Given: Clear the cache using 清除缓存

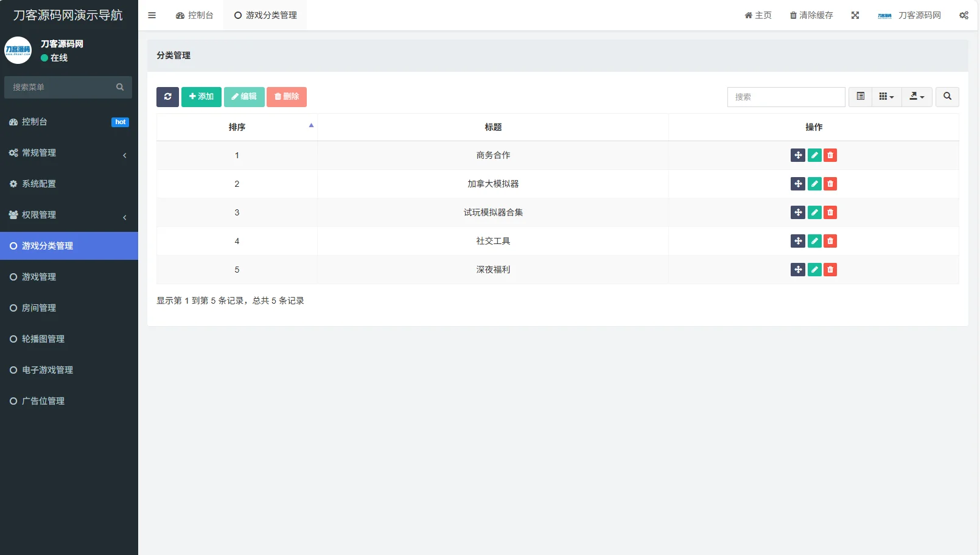Looking at the screenshot, I should click(811, 15).
